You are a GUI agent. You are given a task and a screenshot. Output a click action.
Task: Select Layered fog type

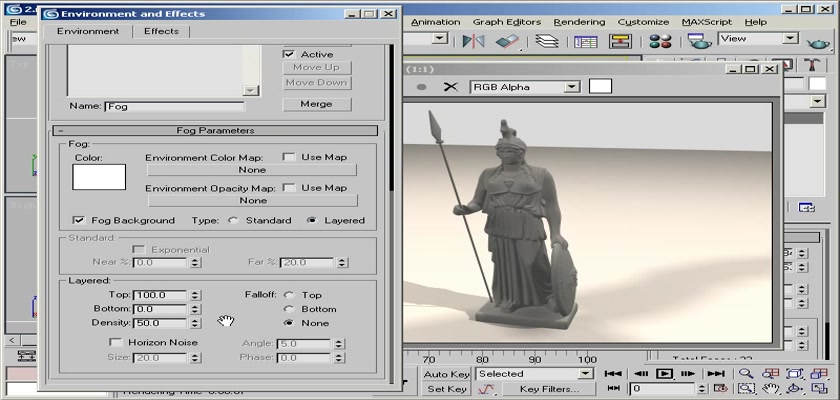[x=312, y=220]
